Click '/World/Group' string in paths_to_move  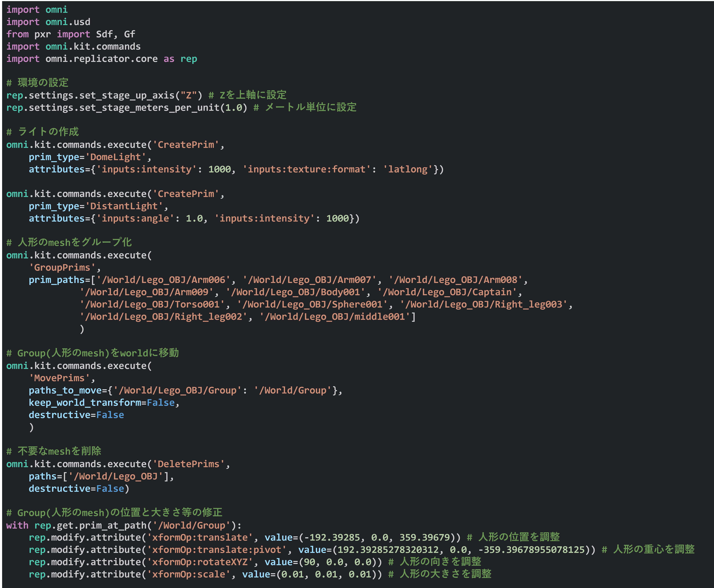point(293,391)
